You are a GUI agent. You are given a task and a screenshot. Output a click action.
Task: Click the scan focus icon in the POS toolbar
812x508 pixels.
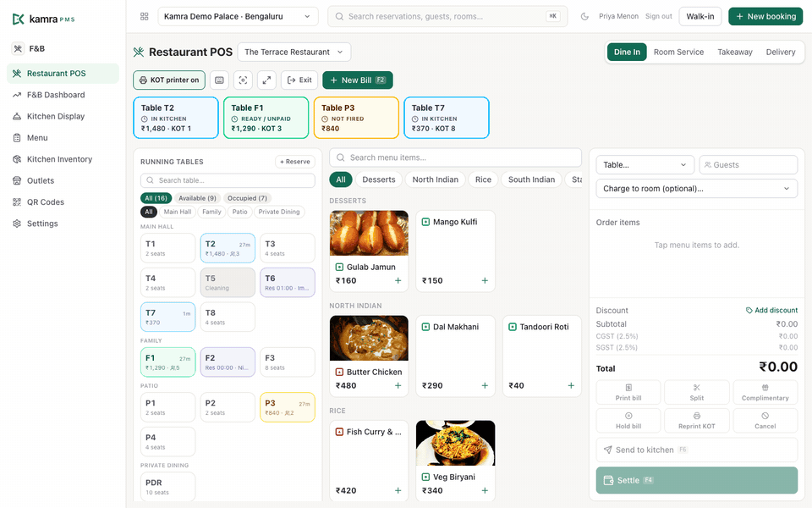pyautogui.click(x=243, y=80)
